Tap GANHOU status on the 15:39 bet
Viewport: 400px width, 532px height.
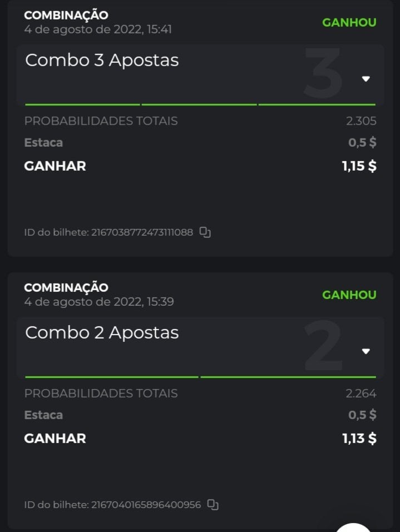click(349, 295)
